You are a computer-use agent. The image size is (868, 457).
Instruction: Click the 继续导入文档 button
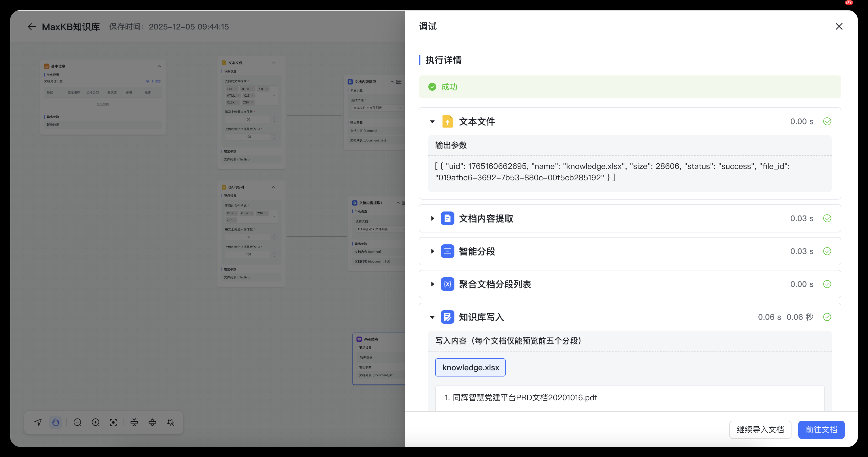(760, 430)
